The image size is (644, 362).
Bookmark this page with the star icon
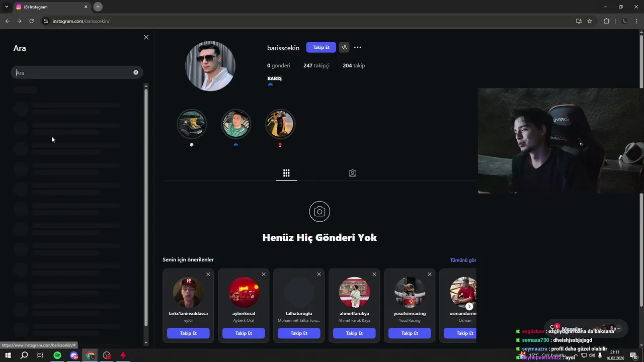pos(590,21)
